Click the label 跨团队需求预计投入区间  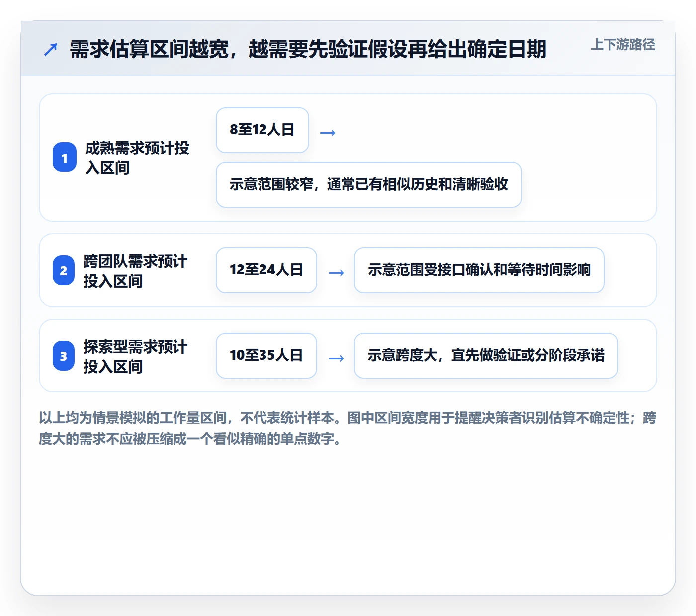coord(135,271)
